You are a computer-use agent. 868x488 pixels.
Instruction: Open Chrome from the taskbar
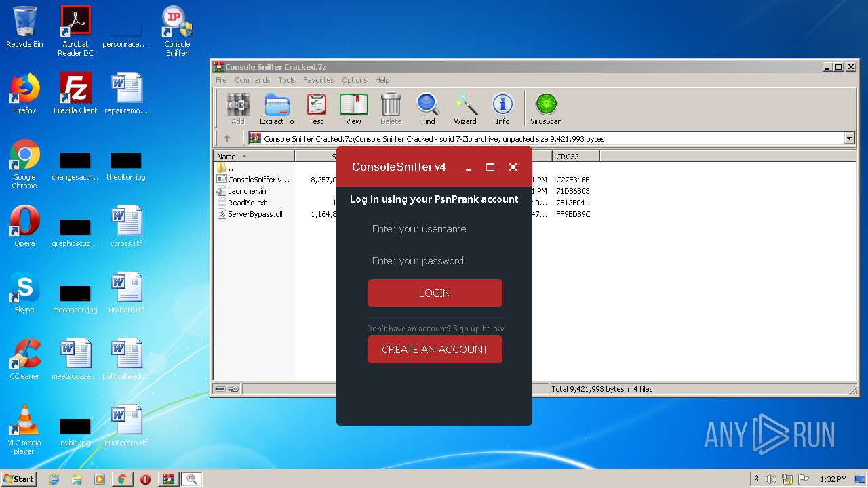[122, 479]
